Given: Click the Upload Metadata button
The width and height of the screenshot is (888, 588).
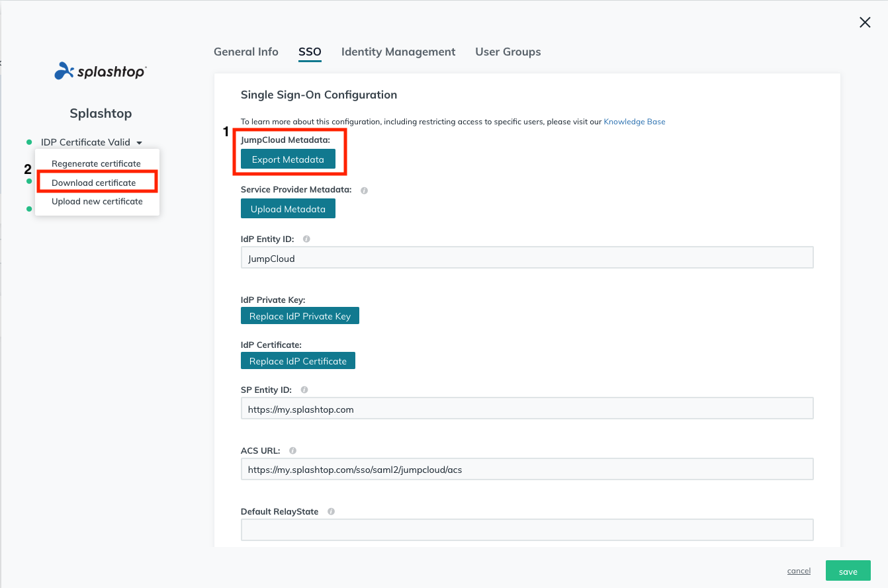Looking at the screenshot, I should 288,209.
